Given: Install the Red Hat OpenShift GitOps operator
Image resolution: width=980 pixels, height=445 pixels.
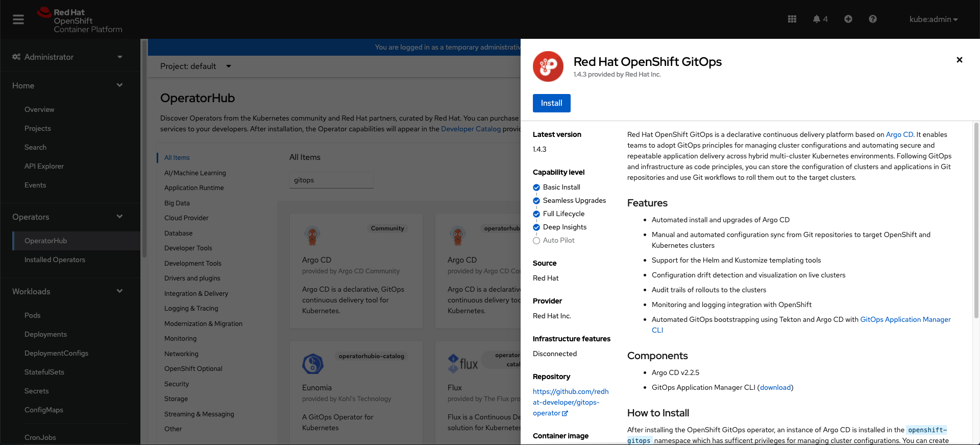Looking at the screenshot, I should pos(552,103).
